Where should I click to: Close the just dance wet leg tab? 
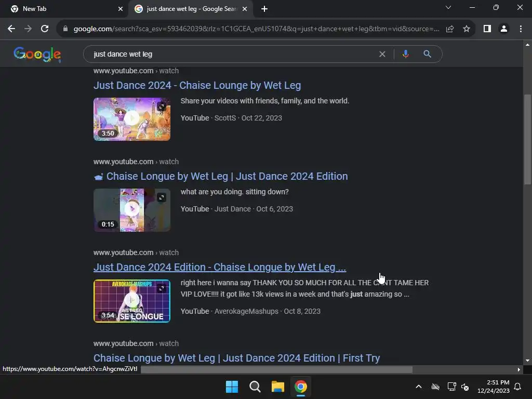click(245, 9)
